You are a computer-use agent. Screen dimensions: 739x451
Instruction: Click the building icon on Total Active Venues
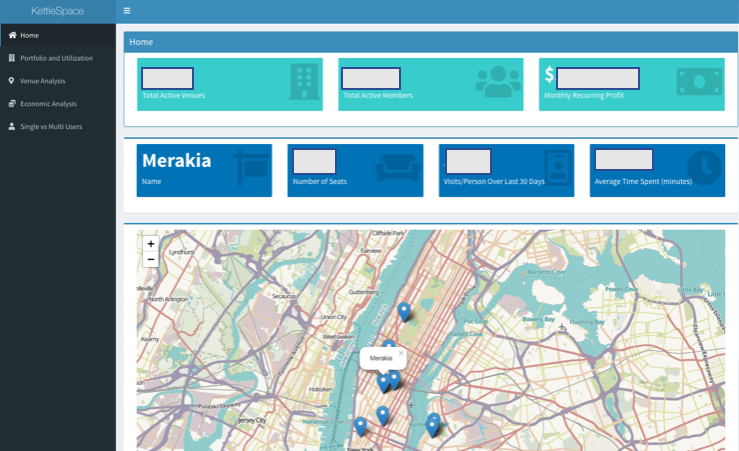(302, 82)
